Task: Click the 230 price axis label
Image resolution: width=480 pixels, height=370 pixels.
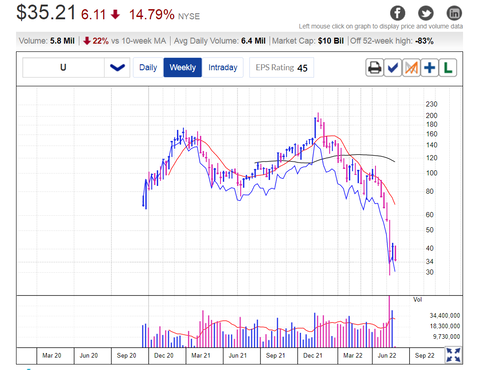Action: 431,104
